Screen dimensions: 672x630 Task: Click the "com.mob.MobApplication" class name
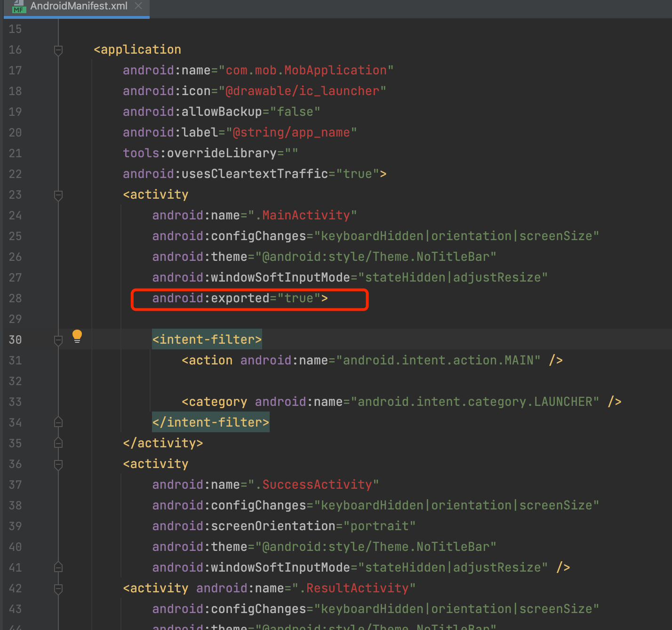tap(306, 70)
